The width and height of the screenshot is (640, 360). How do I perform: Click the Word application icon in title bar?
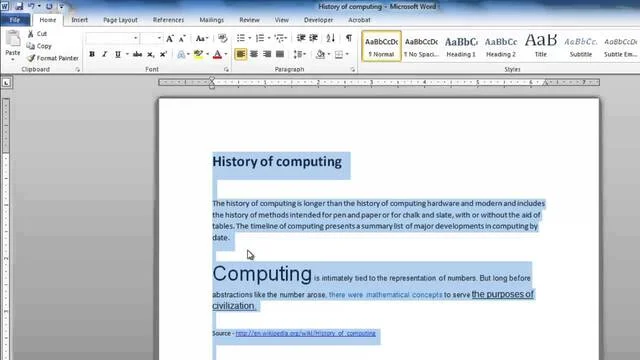tap(4, 6)
